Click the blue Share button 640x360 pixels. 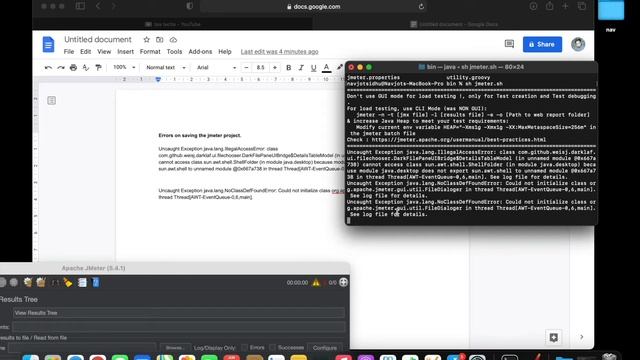click(x=542, y=44)
